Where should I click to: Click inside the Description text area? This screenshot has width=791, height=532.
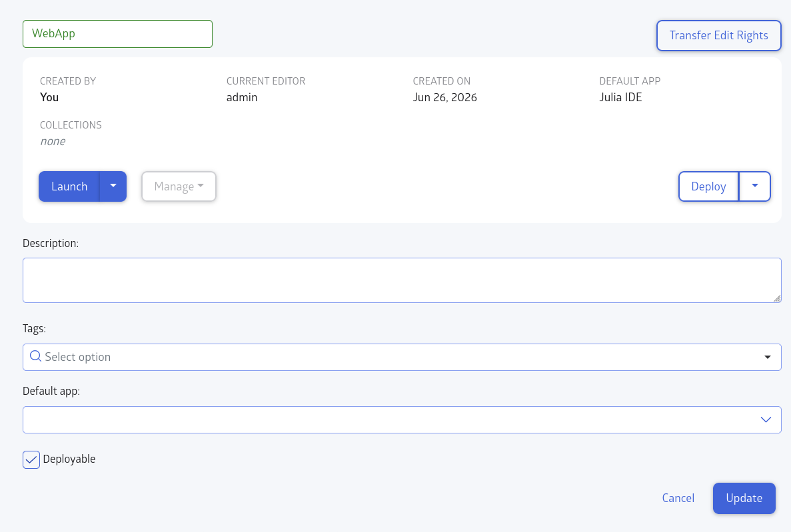pos(402,280)
